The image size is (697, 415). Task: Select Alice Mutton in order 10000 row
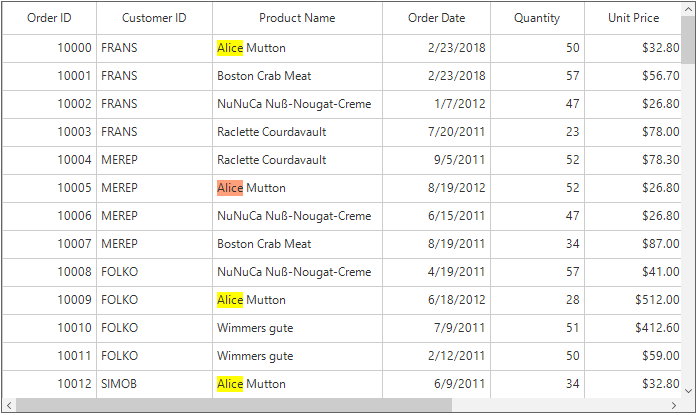point(297,48)
